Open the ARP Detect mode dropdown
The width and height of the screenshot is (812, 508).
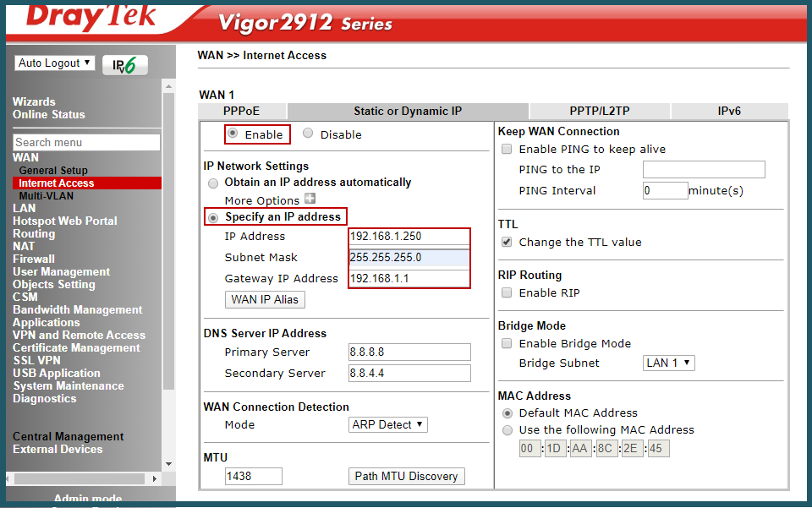tap(388, 424)
